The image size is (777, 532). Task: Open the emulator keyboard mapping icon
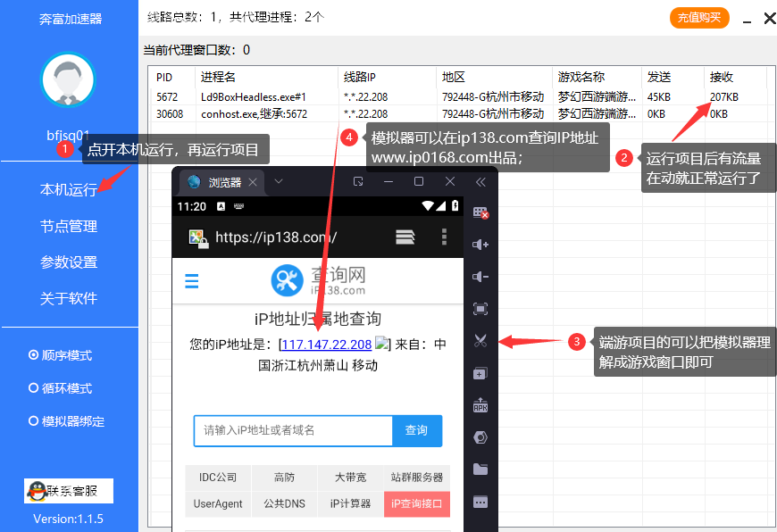[480, 212]
